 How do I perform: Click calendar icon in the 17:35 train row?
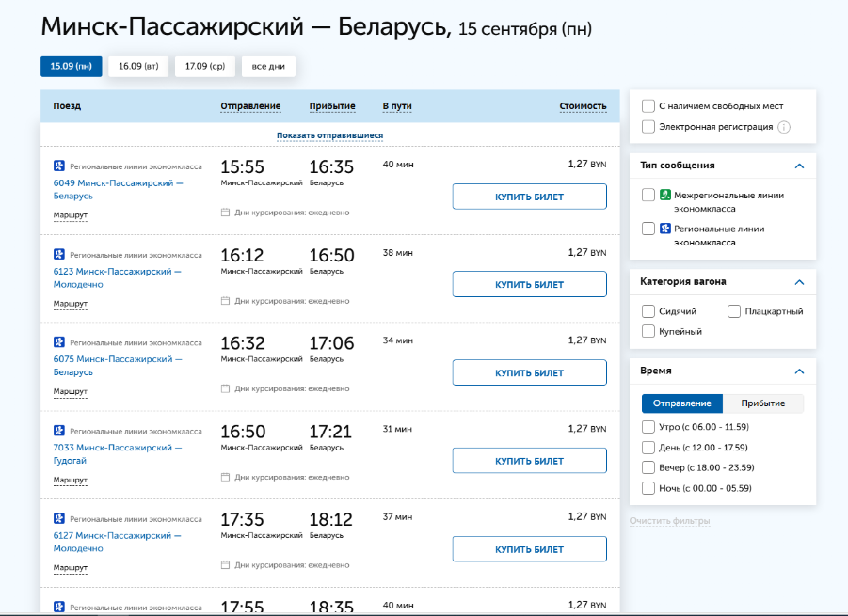[225, 565]
